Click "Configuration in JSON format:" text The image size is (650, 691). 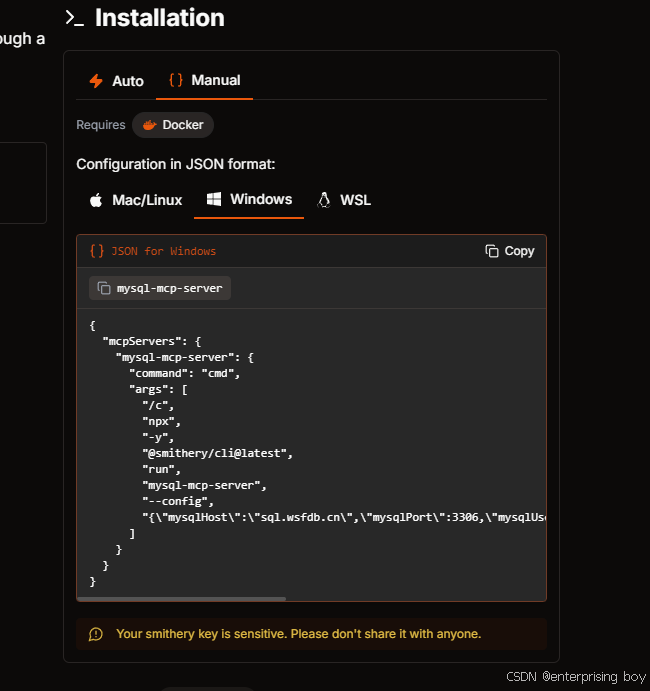click(176, 164)
